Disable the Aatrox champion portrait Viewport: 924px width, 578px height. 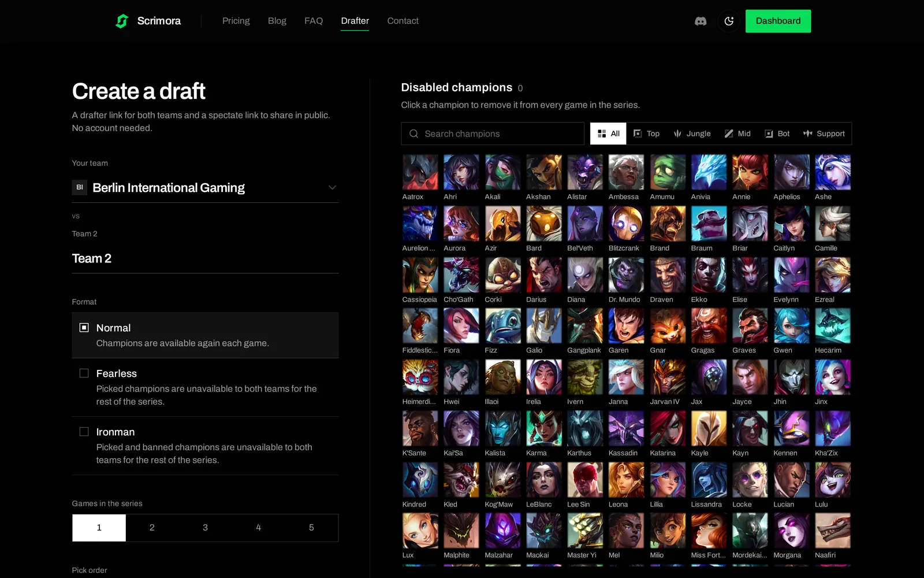420,172
